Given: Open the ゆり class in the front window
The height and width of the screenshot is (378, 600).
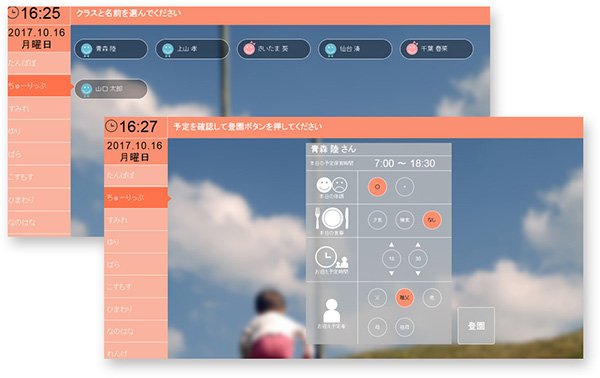Looking at the screenshot, I should 136,242.
